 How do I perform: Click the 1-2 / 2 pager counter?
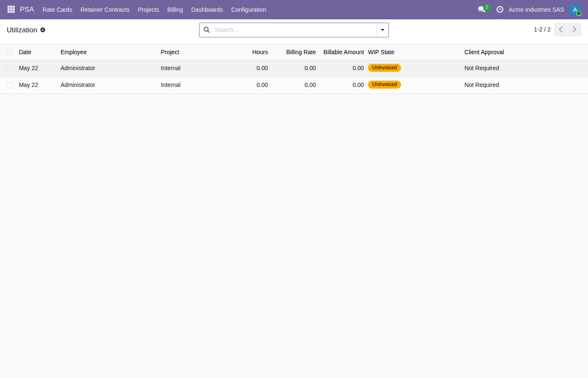542,29
